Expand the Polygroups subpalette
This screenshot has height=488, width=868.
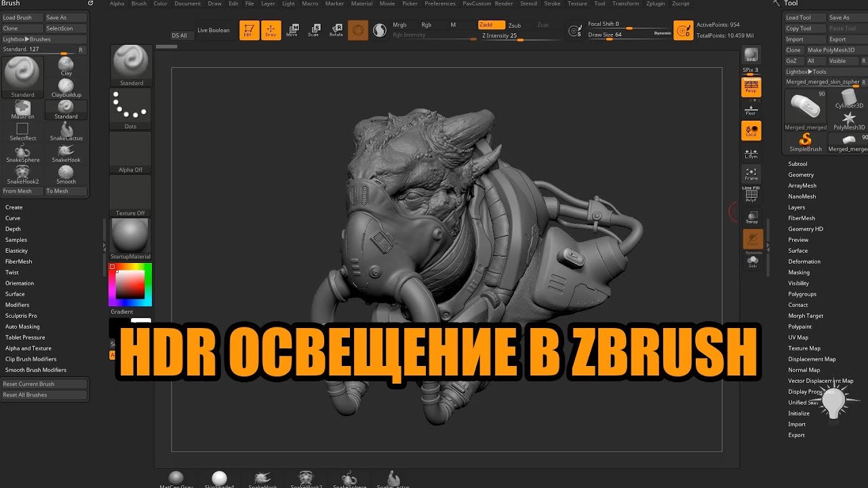pyautogui.click(x=802, y=294)
